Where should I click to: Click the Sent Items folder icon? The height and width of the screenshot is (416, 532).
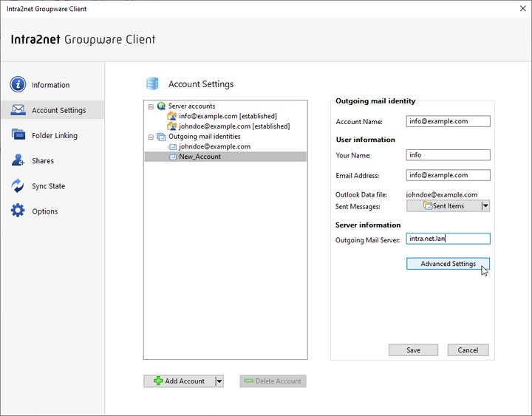pos(428,205)
